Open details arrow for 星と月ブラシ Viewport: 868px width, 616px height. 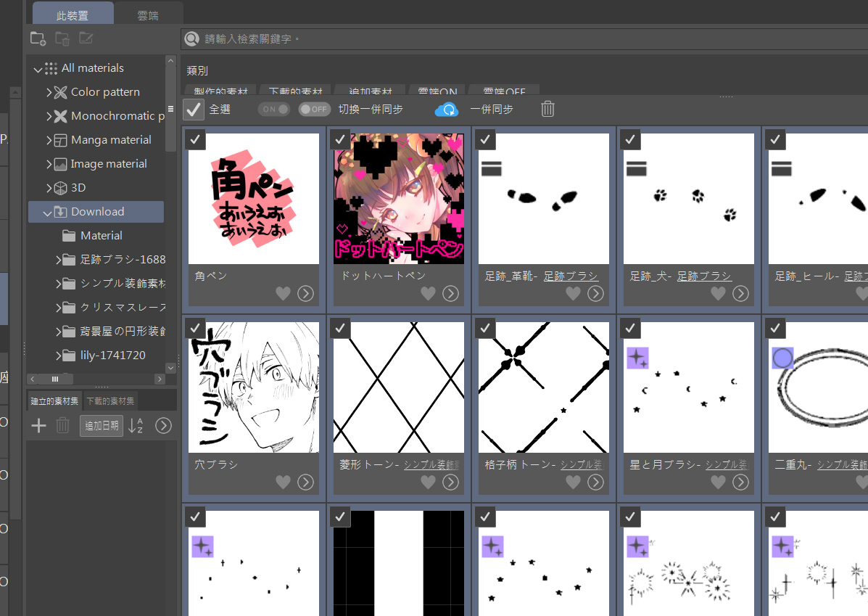[740, 482]
